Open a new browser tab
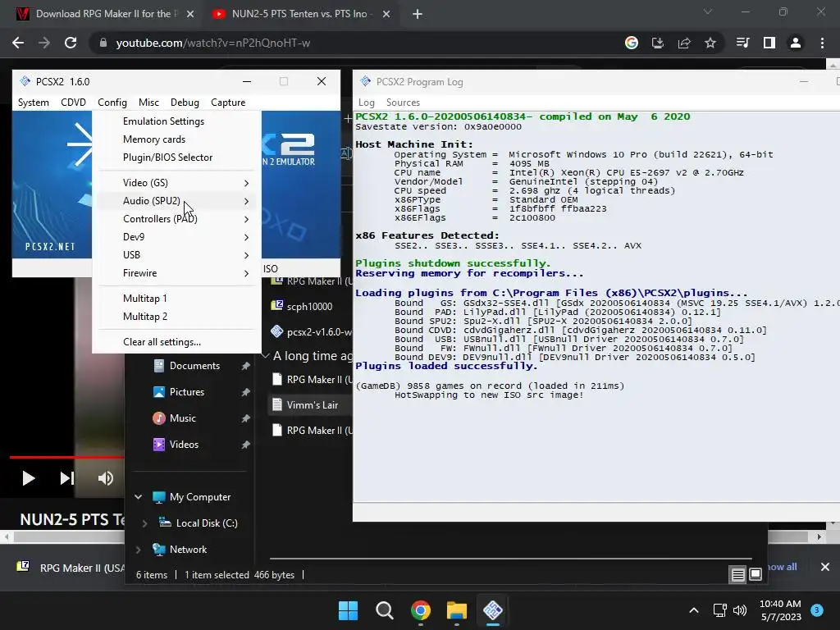This screenshot has width=840, height=630. tap(418, 14)
